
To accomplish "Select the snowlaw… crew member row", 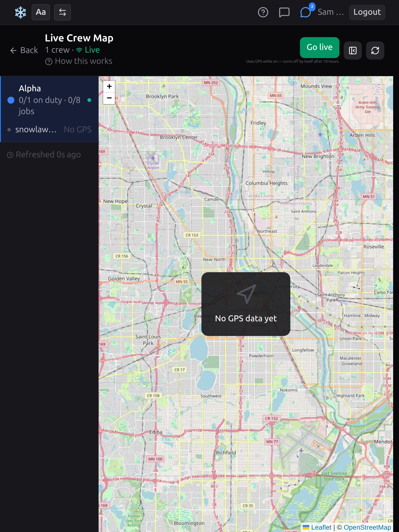I will tap(49, 130).
